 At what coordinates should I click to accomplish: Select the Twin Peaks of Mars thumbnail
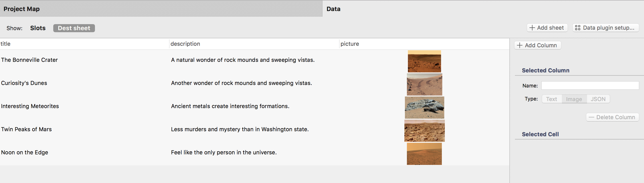(x=424, y=131)
